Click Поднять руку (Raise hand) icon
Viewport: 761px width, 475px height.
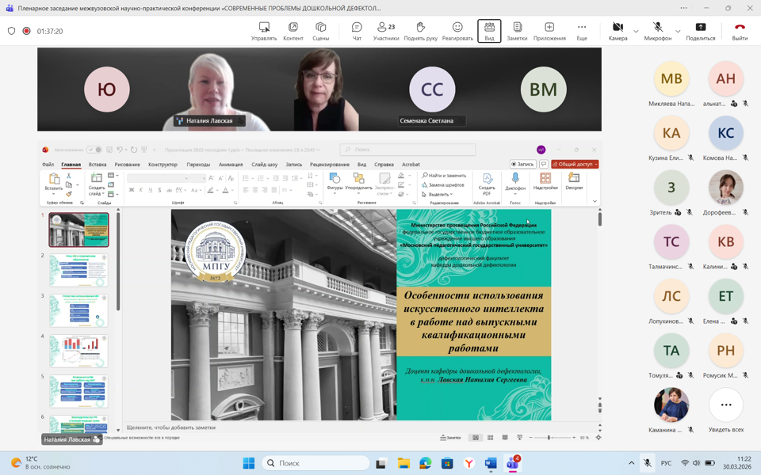point(420,31)
